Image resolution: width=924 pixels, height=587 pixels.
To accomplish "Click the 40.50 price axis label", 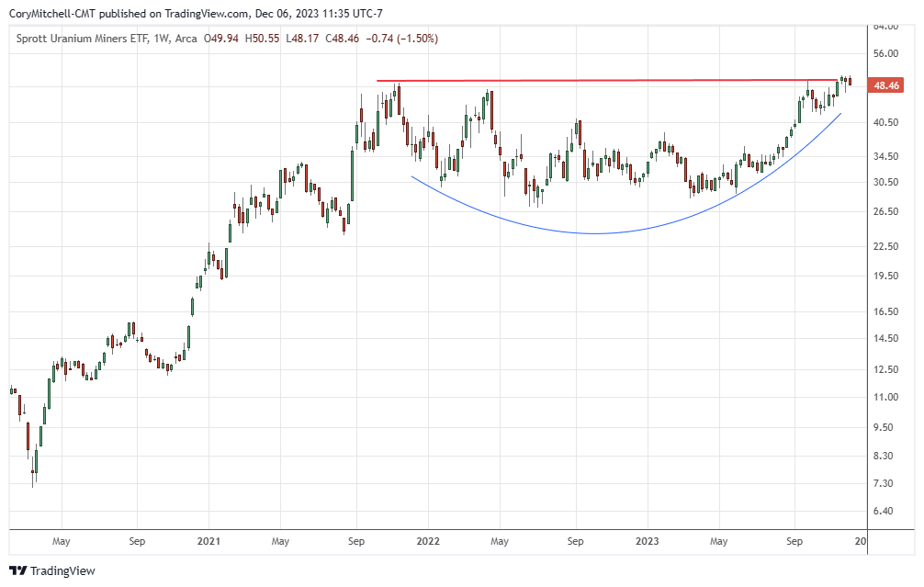I will click(885, 122).
